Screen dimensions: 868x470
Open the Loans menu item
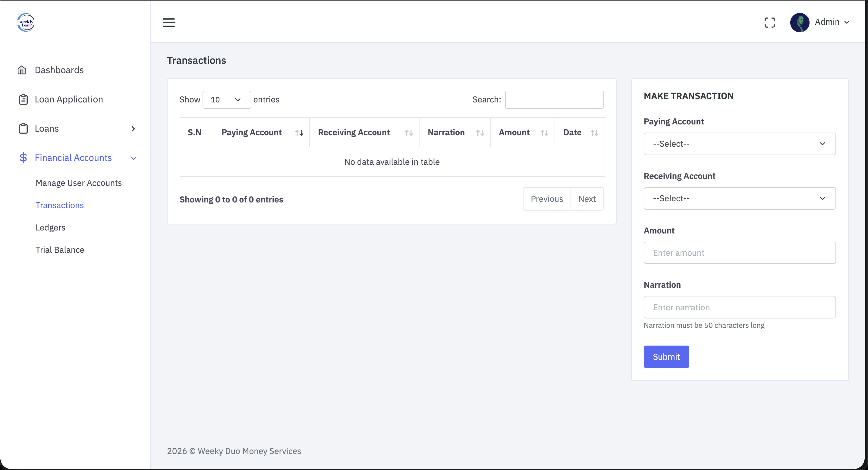[47, 129]
